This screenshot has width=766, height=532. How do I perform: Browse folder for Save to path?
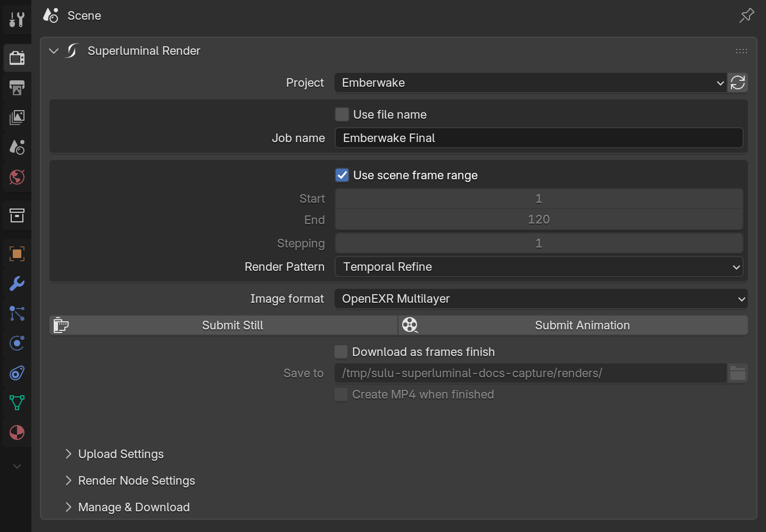738,373
